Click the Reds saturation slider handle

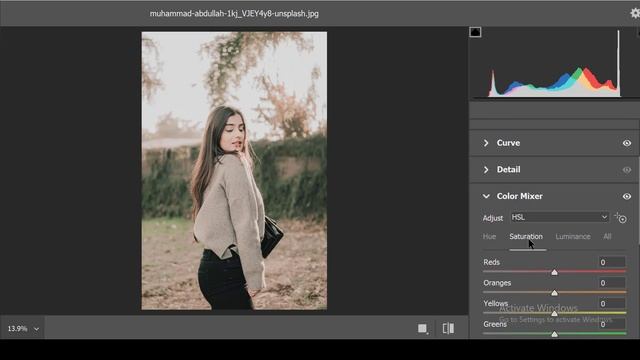tap(554, 272)
